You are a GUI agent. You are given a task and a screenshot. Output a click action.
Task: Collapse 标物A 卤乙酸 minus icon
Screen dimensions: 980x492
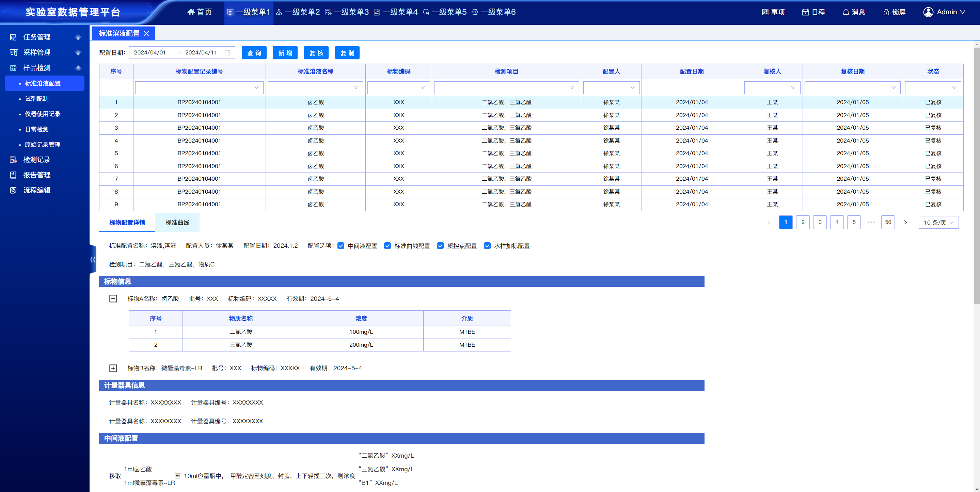tap(113, 298)
